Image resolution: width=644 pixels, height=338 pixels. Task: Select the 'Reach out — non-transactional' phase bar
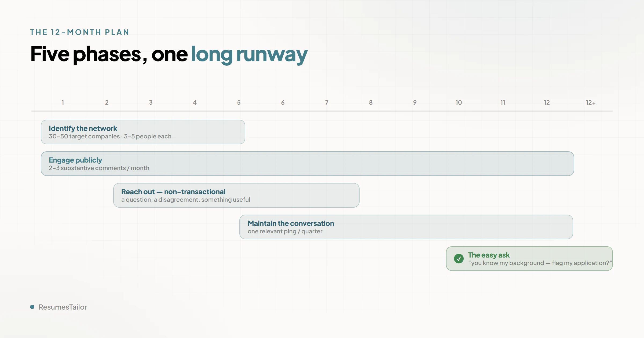click(236, 195)
